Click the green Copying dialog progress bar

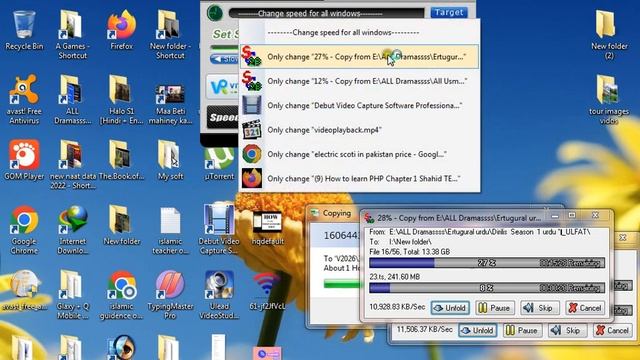(x=342, y=284)
